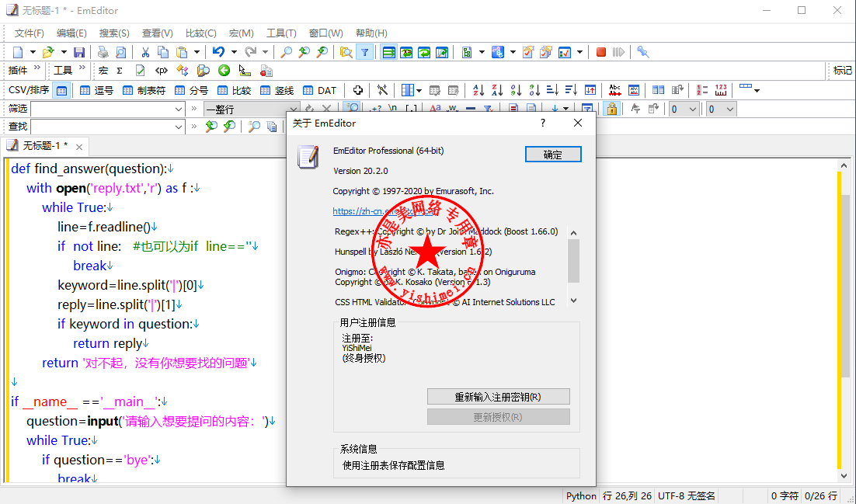Select the 无标题-1 document tab
The image size is (856, 504).
point(45,146)
